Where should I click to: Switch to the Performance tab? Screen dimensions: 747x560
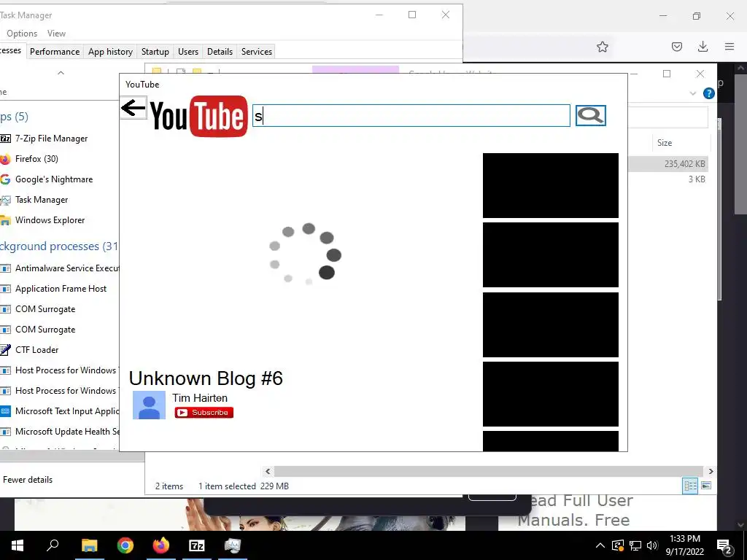tap(55, 52)
